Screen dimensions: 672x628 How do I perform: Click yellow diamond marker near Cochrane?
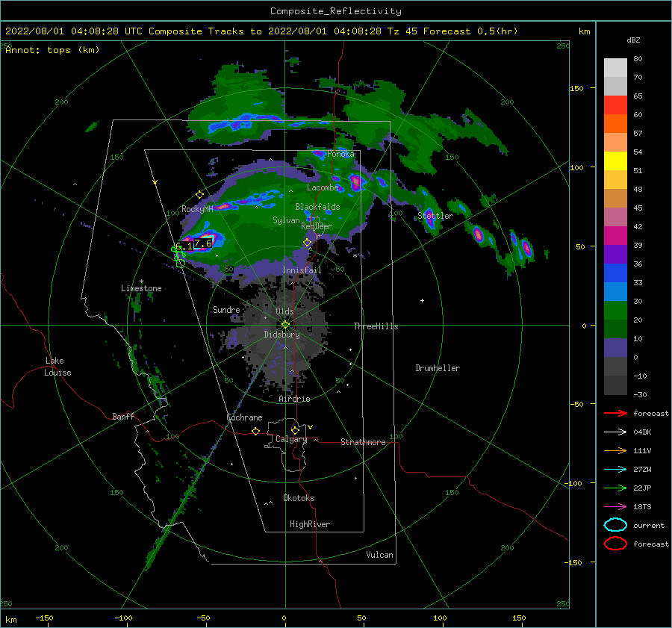[256, 431]
